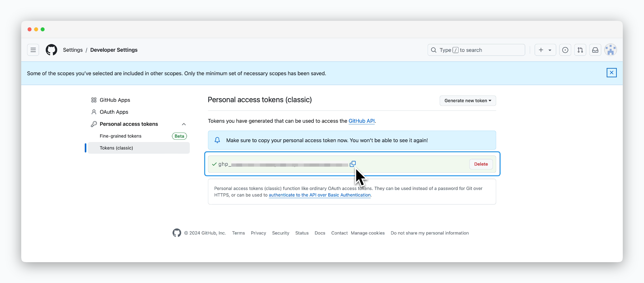Open the user avatar menu
Viewport: 644px width, 283px height.
[x=610, y=50]
